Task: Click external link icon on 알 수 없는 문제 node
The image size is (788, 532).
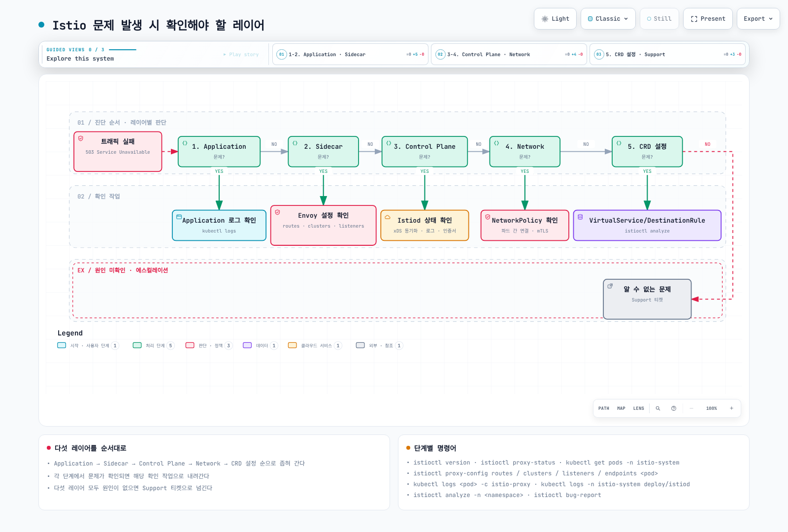Action: coord(610,286)
